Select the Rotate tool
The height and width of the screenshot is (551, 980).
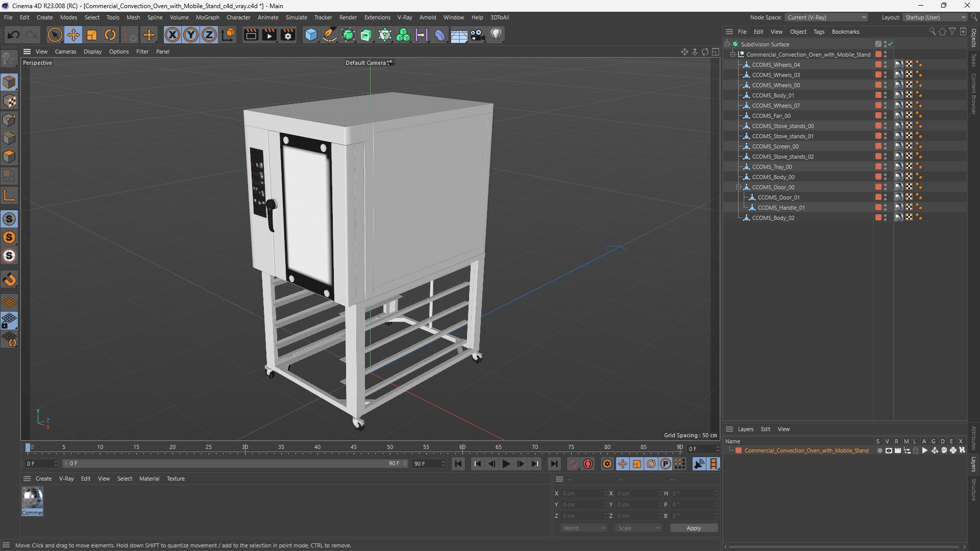point(110,35)
